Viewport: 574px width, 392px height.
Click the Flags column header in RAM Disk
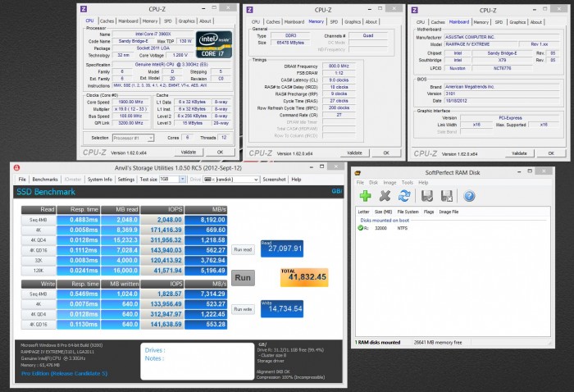429,212
